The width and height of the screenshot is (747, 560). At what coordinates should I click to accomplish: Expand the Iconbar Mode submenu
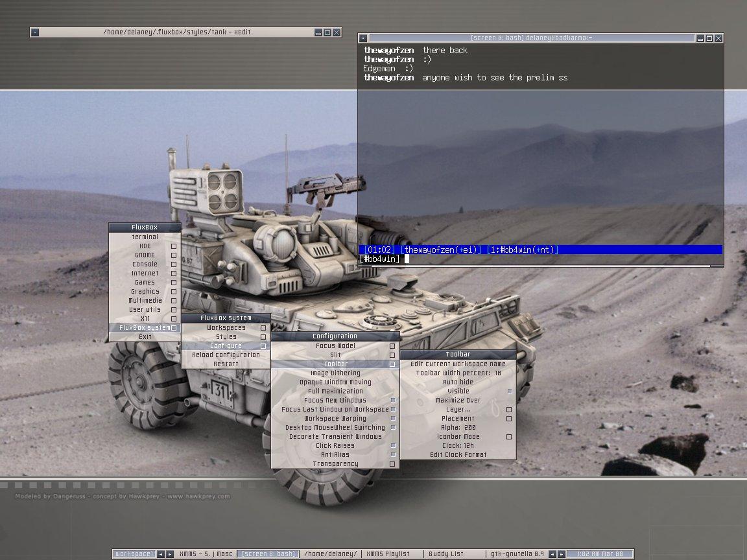tap(458, 437)
